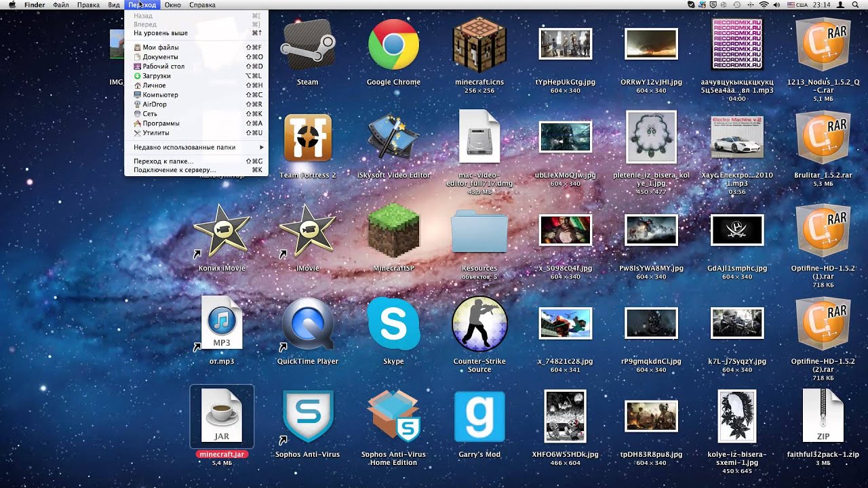The width and height of the screenshot is (868, 488).
Task: Select the Brulitar_1.5.2.rar archive
Action: tap(823, 138)
